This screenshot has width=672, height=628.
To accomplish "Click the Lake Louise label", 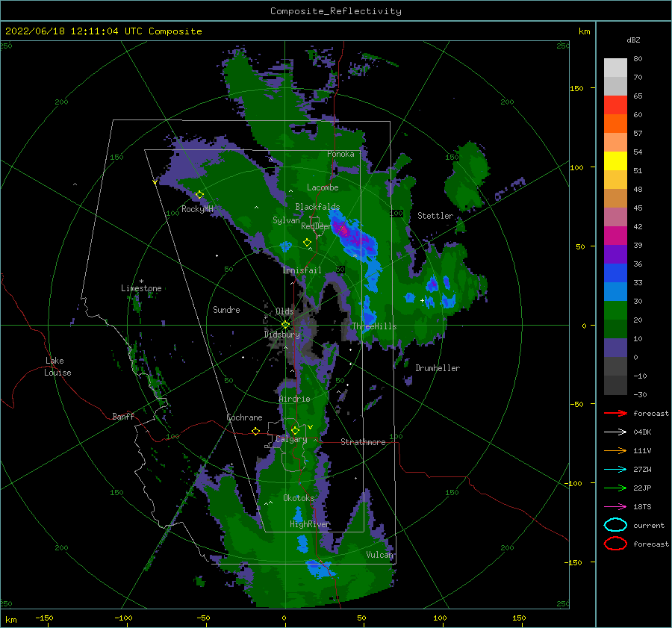I will 57,367.
